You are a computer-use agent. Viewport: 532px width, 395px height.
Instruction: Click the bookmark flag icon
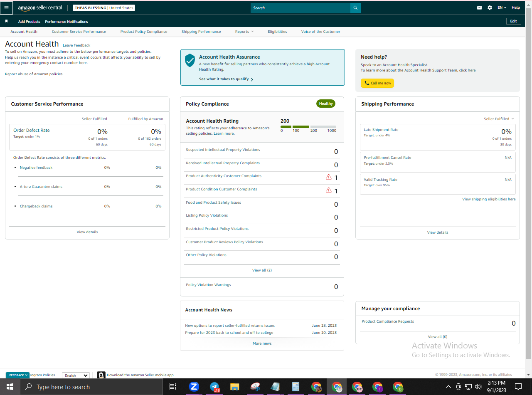(x=6, y=21)
